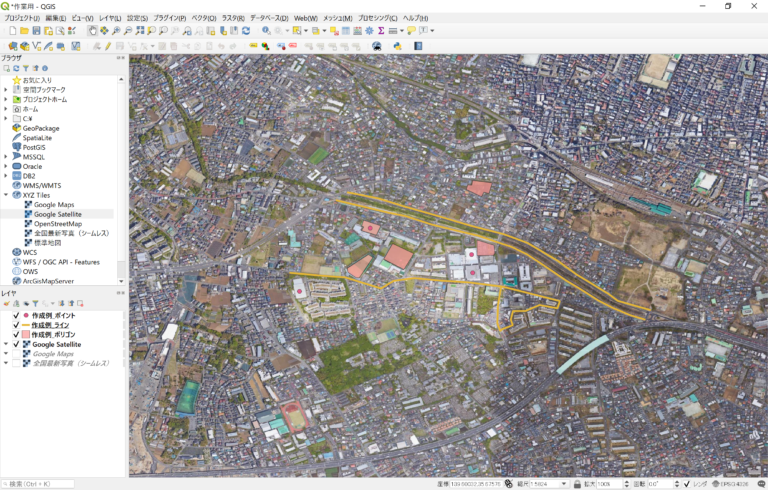Image resolution: width=768 pixels, height=490 pixels.
Task: Toggle the レンダ render checkbox in status bar
Action: pos(687,484)
